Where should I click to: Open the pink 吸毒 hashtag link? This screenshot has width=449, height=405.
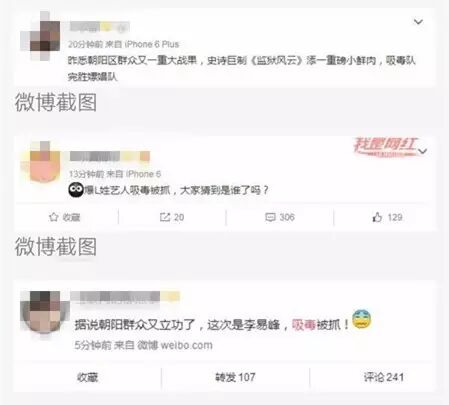304,324
